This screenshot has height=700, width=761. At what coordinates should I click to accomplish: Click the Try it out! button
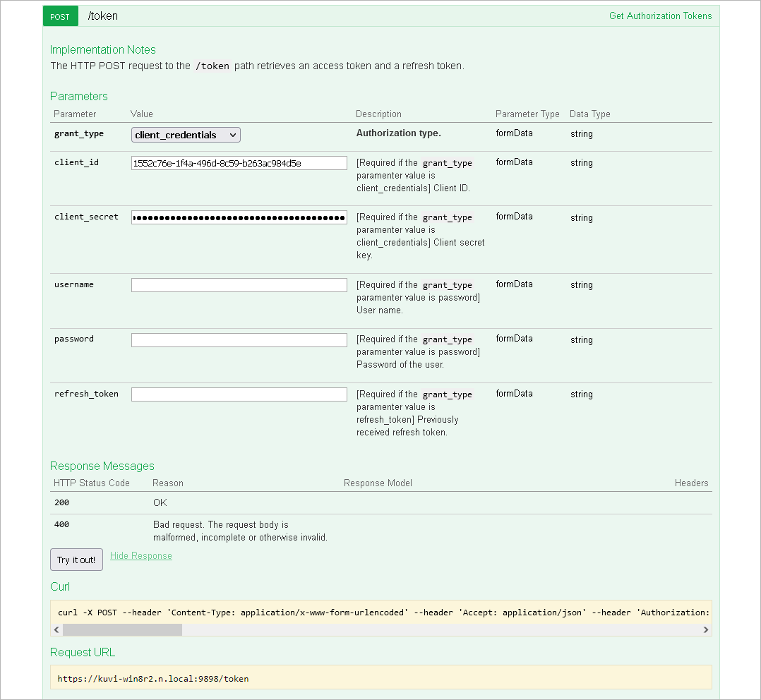[76, 560]
